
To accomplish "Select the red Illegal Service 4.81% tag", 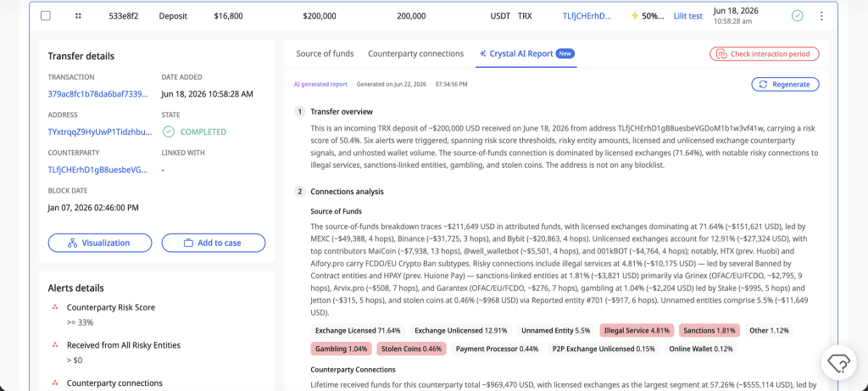I will coord(637,331).
